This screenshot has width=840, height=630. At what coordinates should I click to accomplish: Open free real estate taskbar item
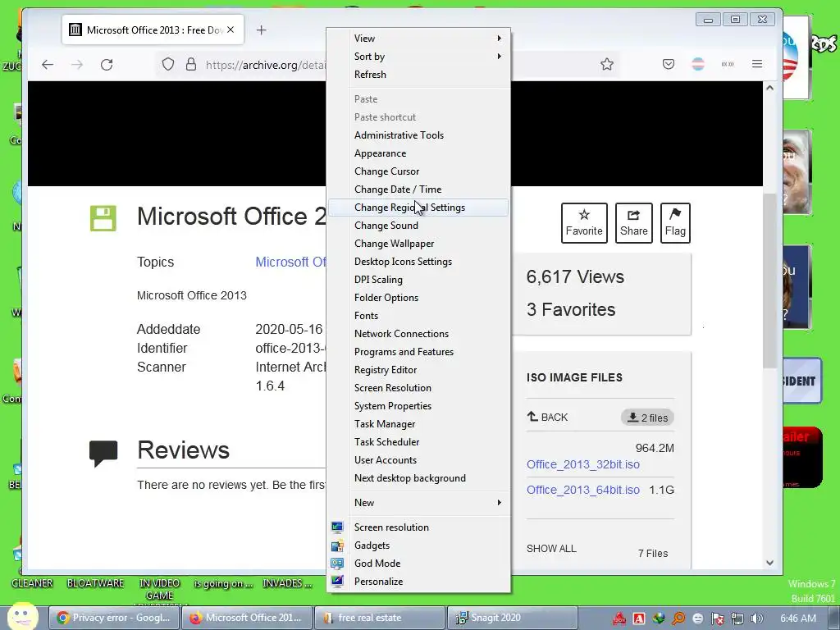(379, 618)
